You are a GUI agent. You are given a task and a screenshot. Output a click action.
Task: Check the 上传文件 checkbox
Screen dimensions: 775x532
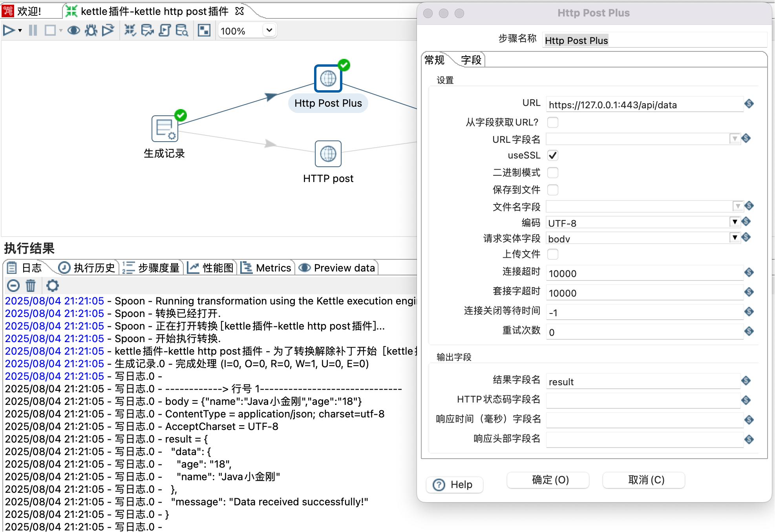[x=552, y=254]
